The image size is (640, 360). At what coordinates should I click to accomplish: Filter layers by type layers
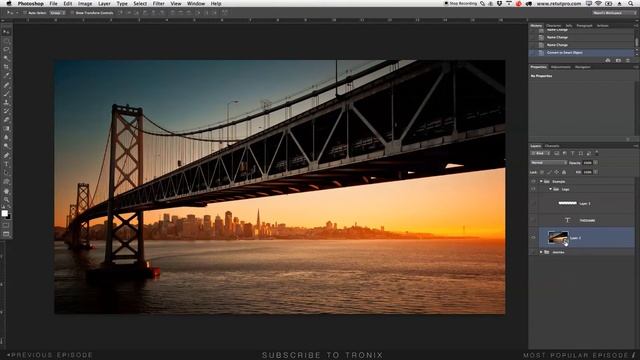point(572,153)
